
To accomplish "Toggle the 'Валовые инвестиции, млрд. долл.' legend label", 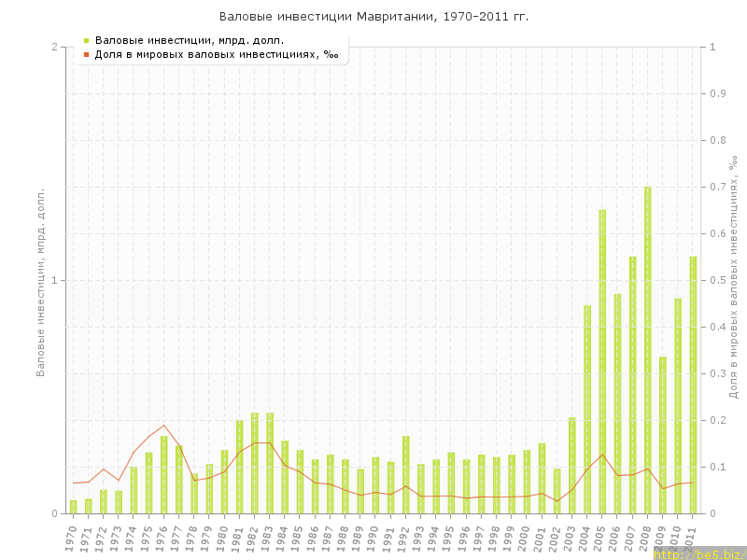I will (x=189, y=40).
